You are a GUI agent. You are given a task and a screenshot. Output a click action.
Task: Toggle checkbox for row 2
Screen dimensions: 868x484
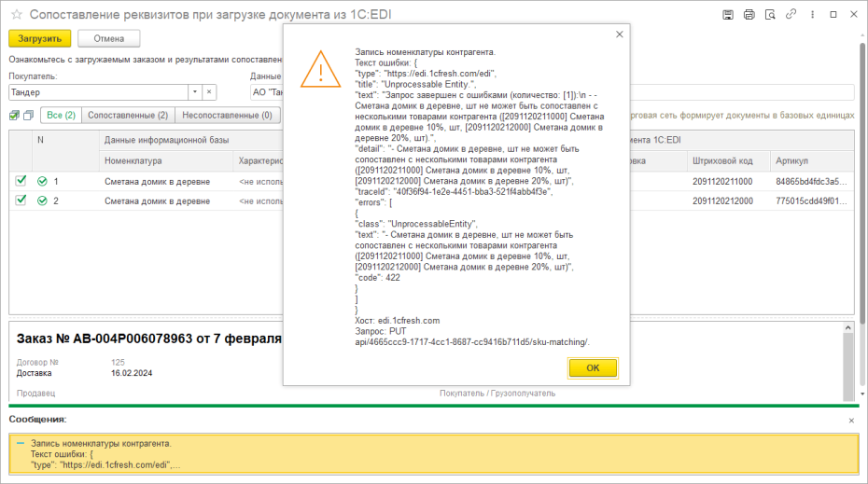(x=21, y=201)
